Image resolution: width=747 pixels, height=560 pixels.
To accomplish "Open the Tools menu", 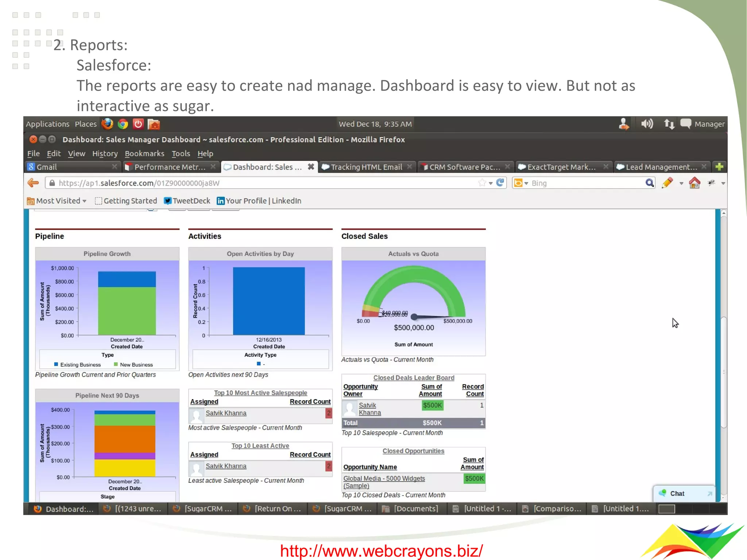I will 181,154.
